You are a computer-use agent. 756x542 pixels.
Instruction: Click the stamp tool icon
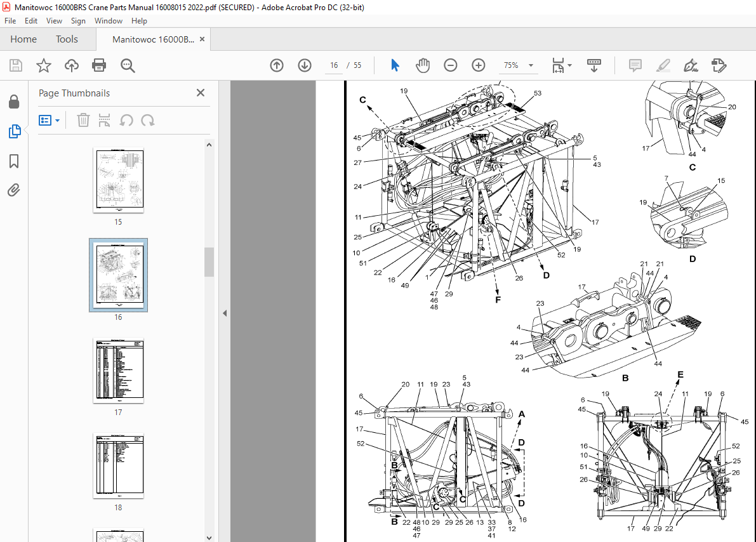[x=719, y=65]
